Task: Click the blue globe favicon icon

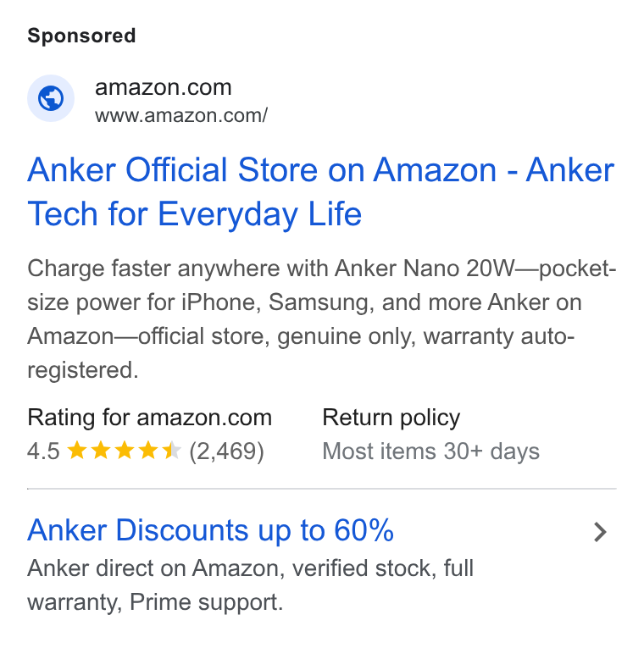Action: click(51, 98)
